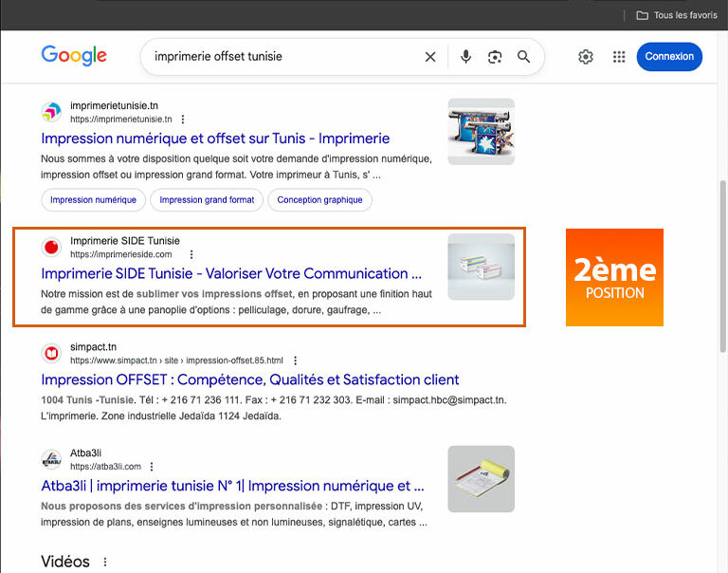The image size is (728, 573).
Task: Open the Vidéos section options menu
Action: pyautogui.click(x=105, y=562)
